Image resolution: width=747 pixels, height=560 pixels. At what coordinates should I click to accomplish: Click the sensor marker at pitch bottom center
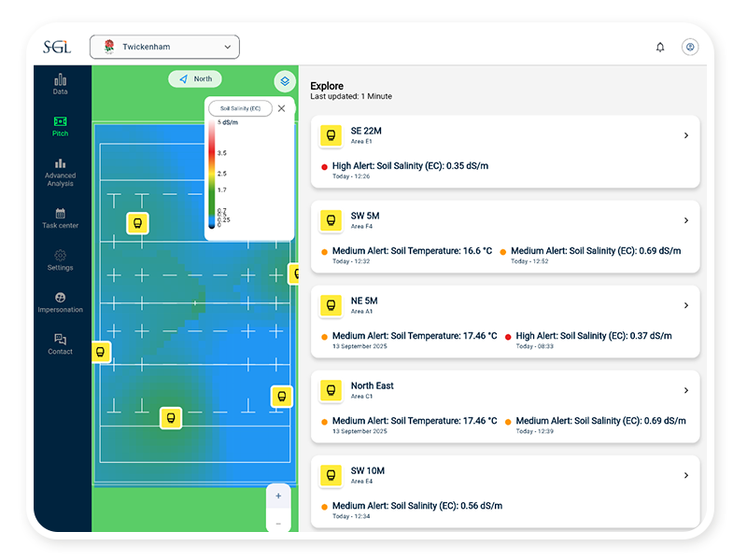[x=170, y=418]
